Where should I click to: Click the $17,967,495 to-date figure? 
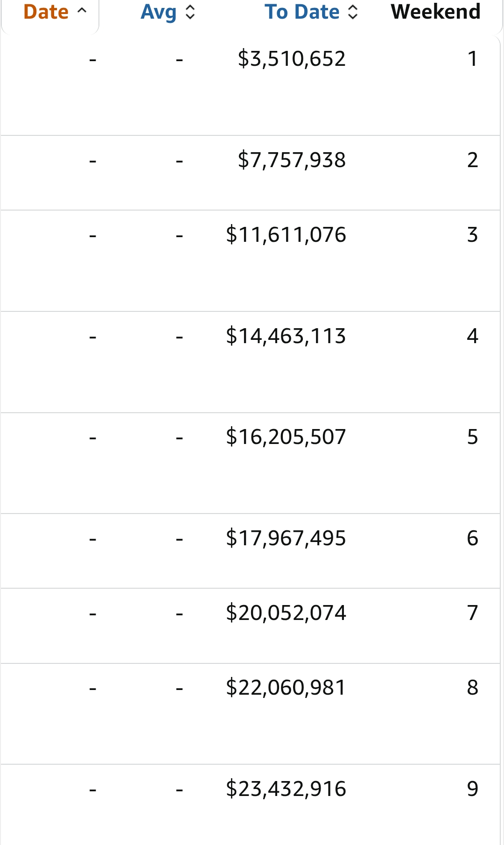point(286,538)
